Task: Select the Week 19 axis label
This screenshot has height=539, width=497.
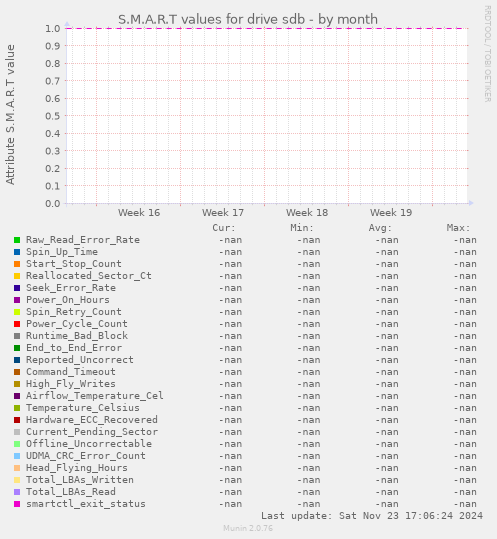Action: (x=391, y=212)
